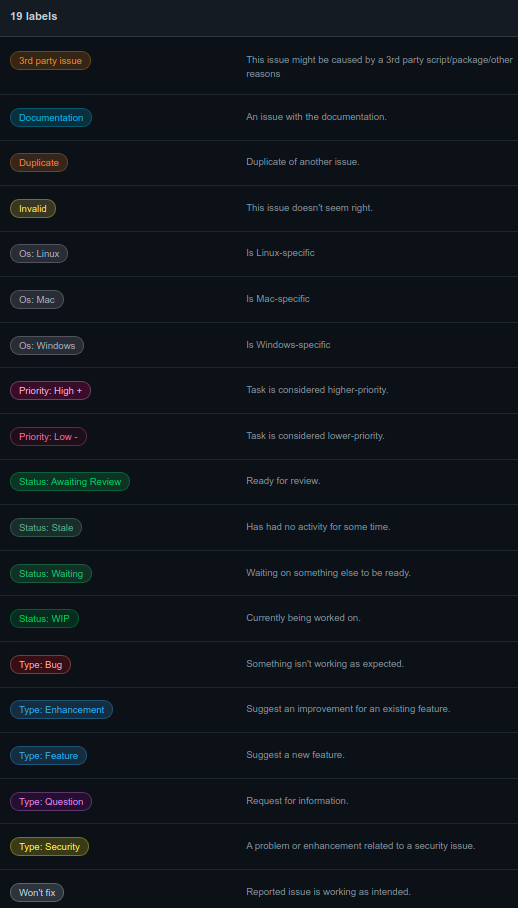Click the Type: Bug label

click(41, 665)
